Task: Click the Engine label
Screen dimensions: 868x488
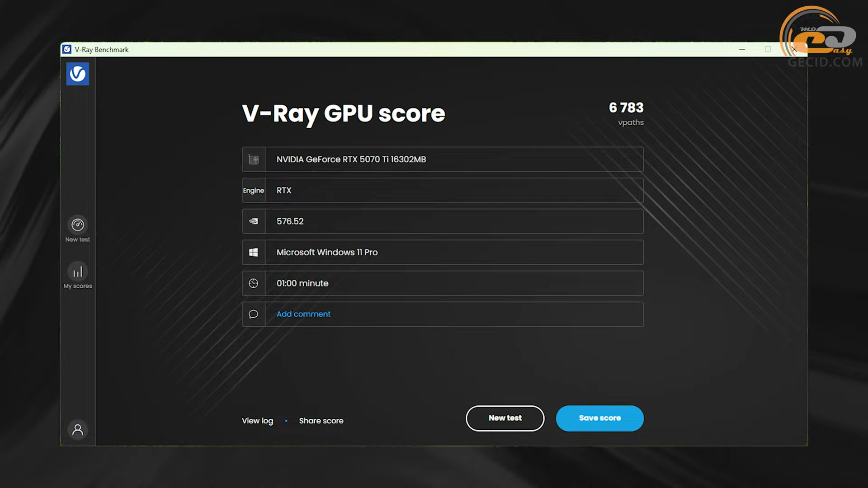Action: [x=253, y=191]
